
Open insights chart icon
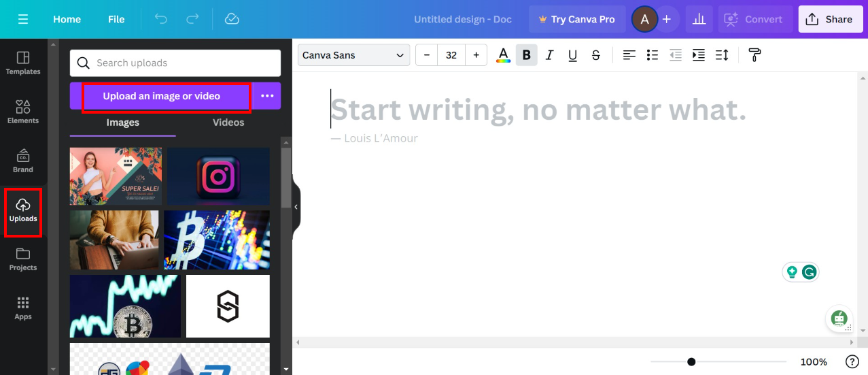(x=699, y=19)
